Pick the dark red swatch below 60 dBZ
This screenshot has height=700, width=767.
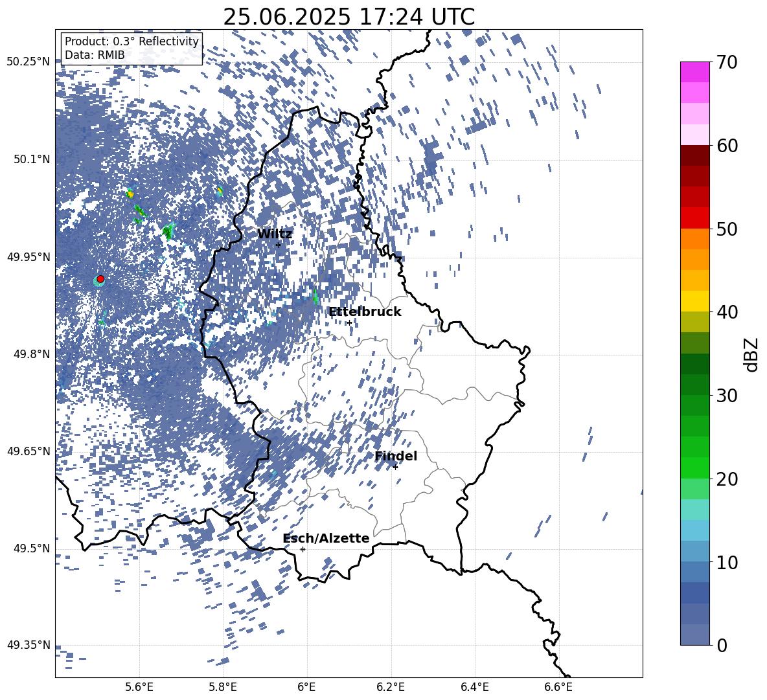[x=694, y=155]
